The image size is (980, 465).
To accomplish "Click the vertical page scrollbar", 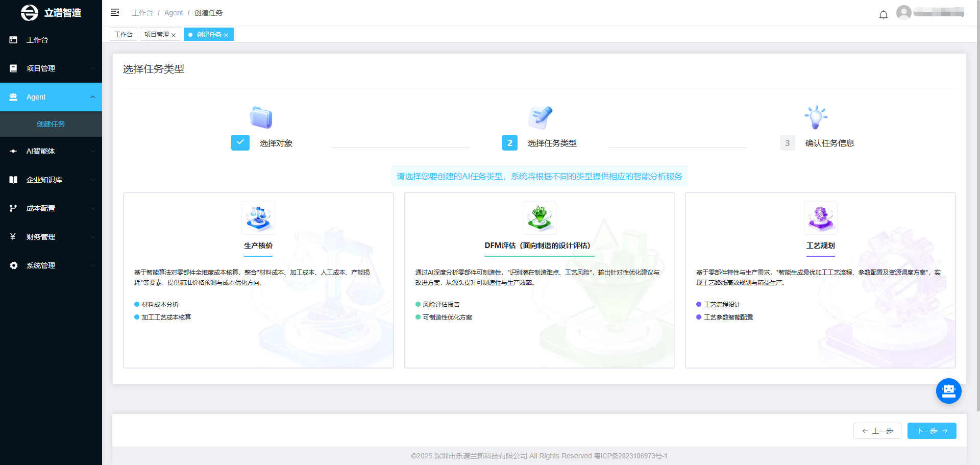I will click(x=977, y=204).
